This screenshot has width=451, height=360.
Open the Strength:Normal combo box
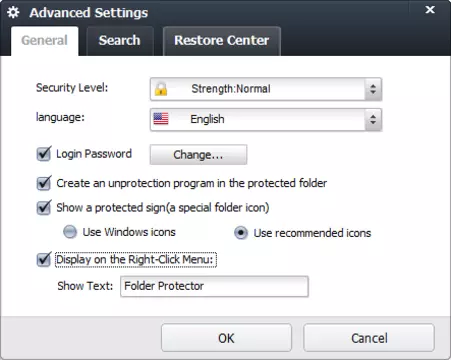pyautogui.click(x=266, y=89)
